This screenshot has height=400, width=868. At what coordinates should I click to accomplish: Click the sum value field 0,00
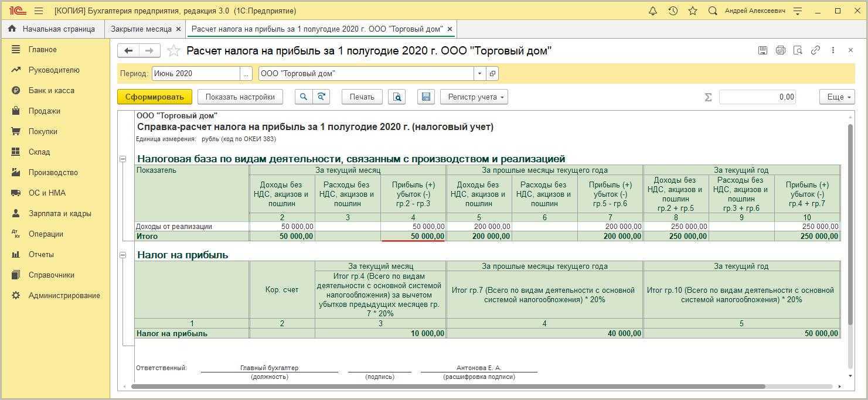(757, 97)
